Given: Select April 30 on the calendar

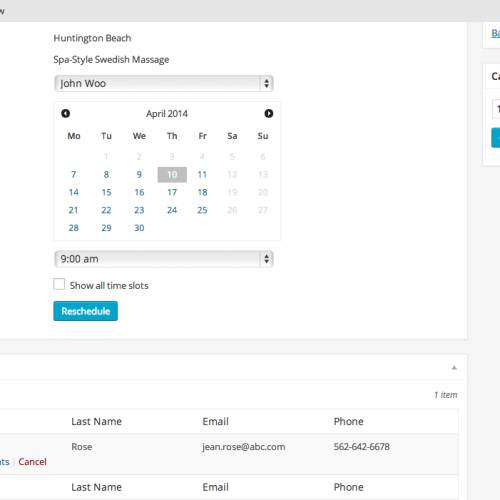Looking at the screenshot, I should tap(139, 228).
